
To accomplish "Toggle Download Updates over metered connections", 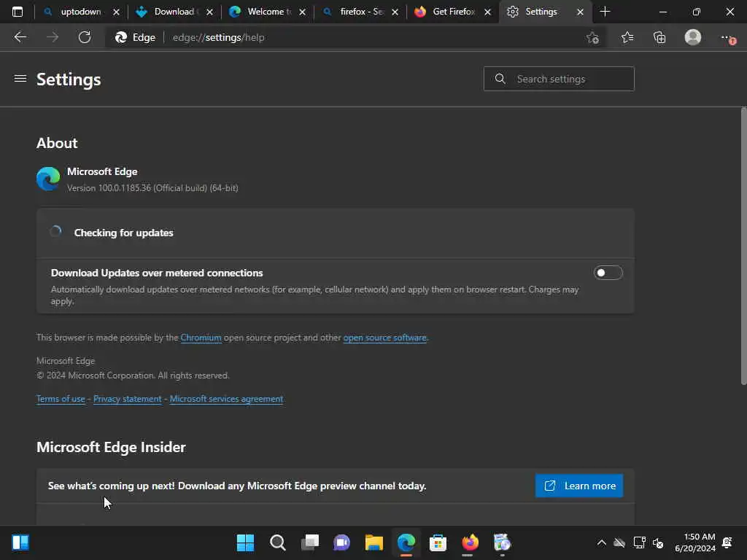I will [x=608, y=273].
